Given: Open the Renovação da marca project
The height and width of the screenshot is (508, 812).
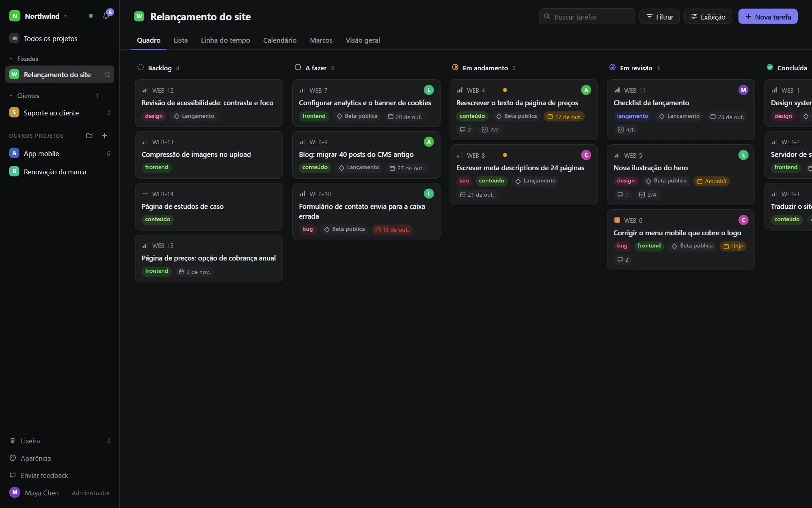Looking at the screenshot, I should (60, 172).
